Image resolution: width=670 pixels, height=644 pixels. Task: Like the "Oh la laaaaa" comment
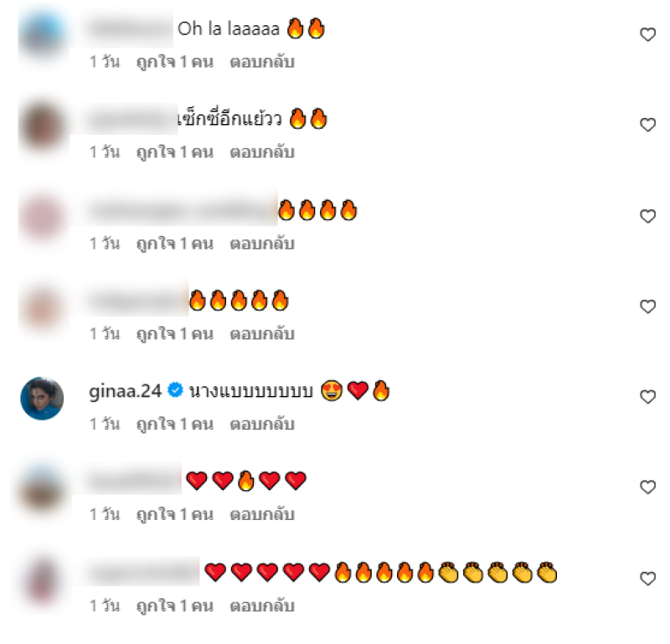coord(647,34)
